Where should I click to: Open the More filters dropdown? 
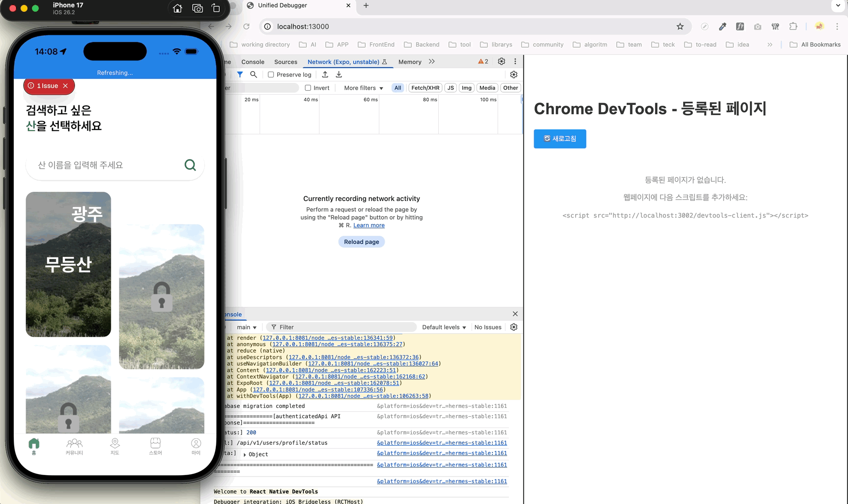[x=363, y=88]
